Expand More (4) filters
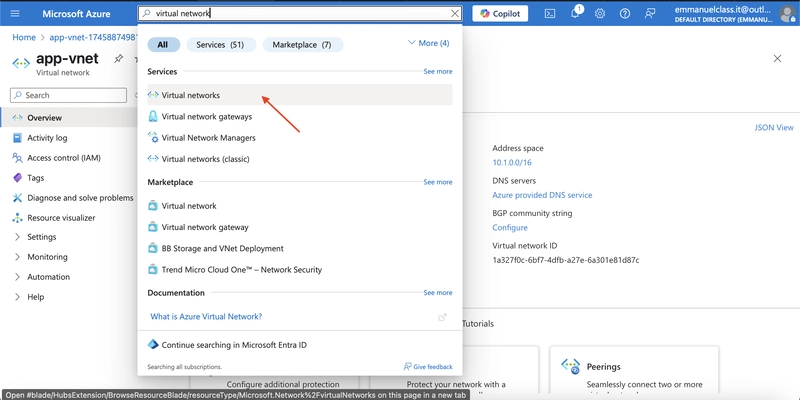Screen dimensions: 800x400 tap(429, 43)
